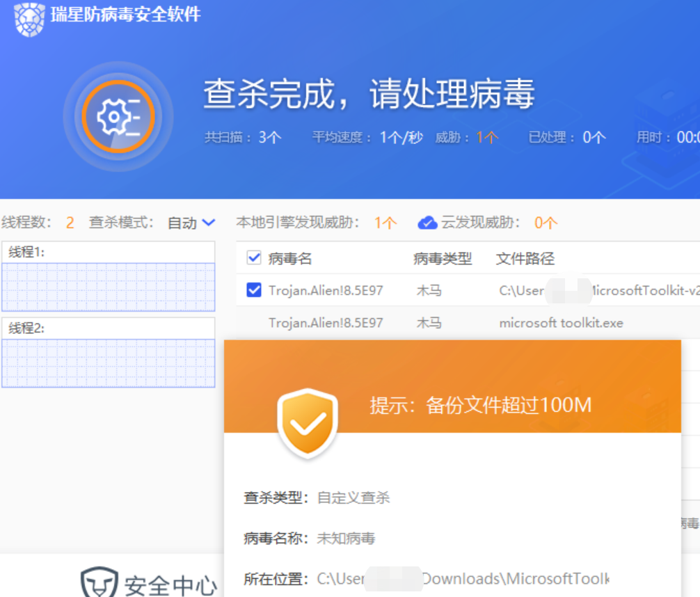The height and width of the screenshot is (597, 700).
Task: Click 木马 type in first result row
Action: (x=429, y=291)
